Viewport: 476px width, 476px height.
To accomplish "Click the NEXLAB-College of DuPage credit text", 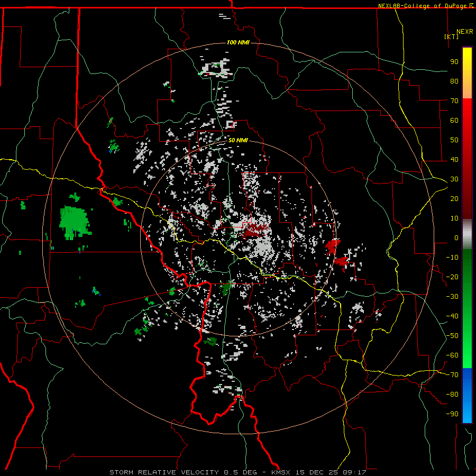I will tap(423, 6).
